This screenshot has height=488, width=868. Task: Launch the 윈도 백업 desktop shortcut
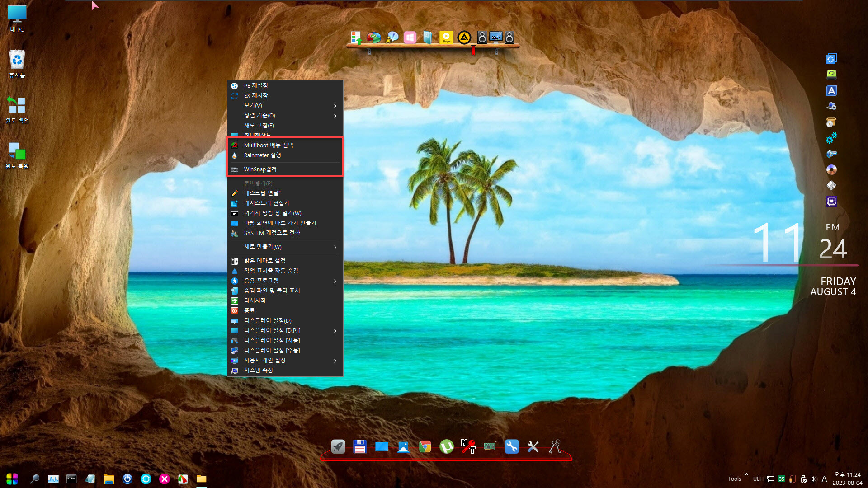17,109
